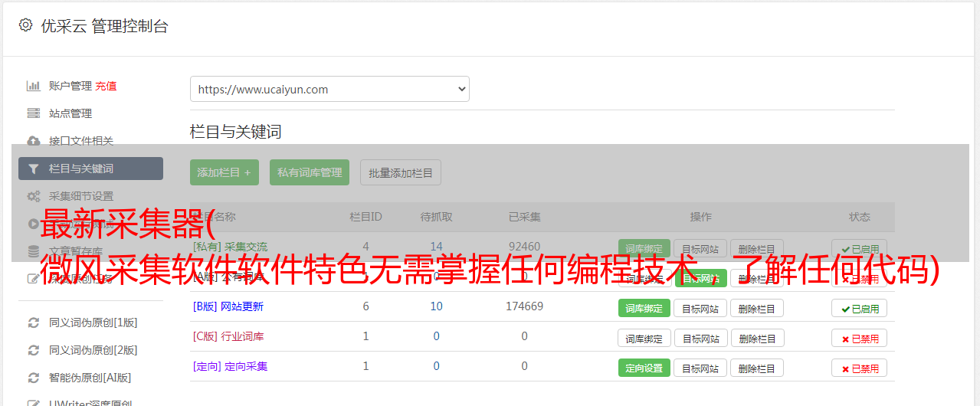Viewport: 980px width, 406px height.
Task: Click 删除栏目 in the 行业词库 row
Action: [x=757, y=338]
